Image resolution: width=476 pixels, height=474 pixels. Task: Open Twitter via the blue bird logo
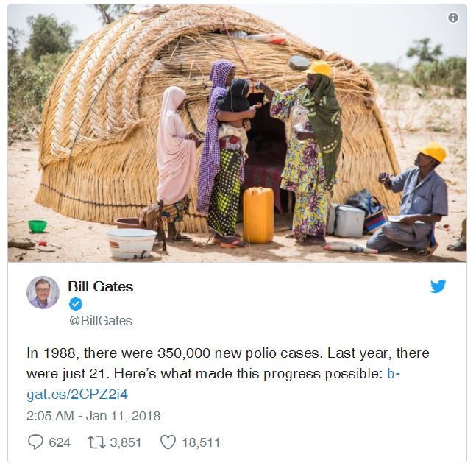click(x=438, y=286)
